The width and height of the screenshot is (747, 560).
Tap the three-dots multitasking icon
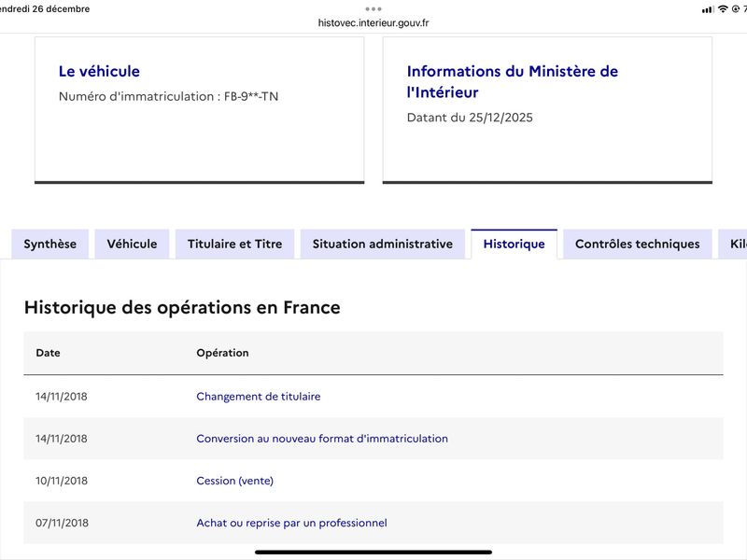(x=373, y=9)
